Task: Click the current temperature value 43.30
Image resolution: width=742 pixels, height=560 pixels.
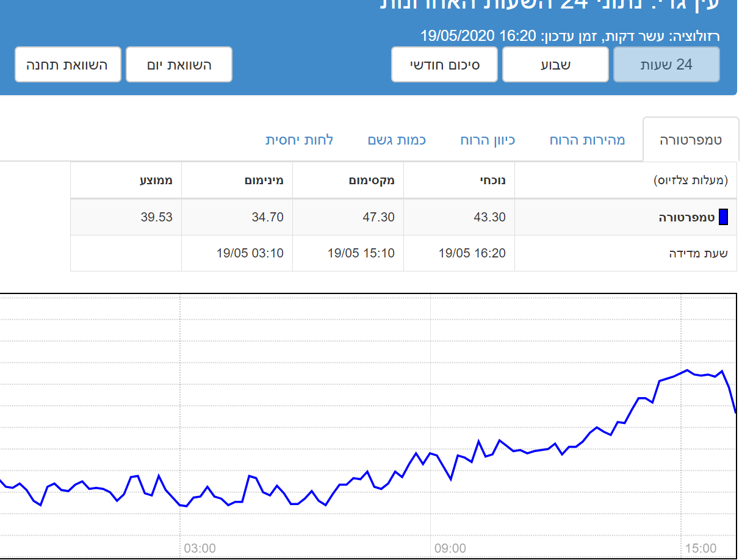Action: (489, 217)
